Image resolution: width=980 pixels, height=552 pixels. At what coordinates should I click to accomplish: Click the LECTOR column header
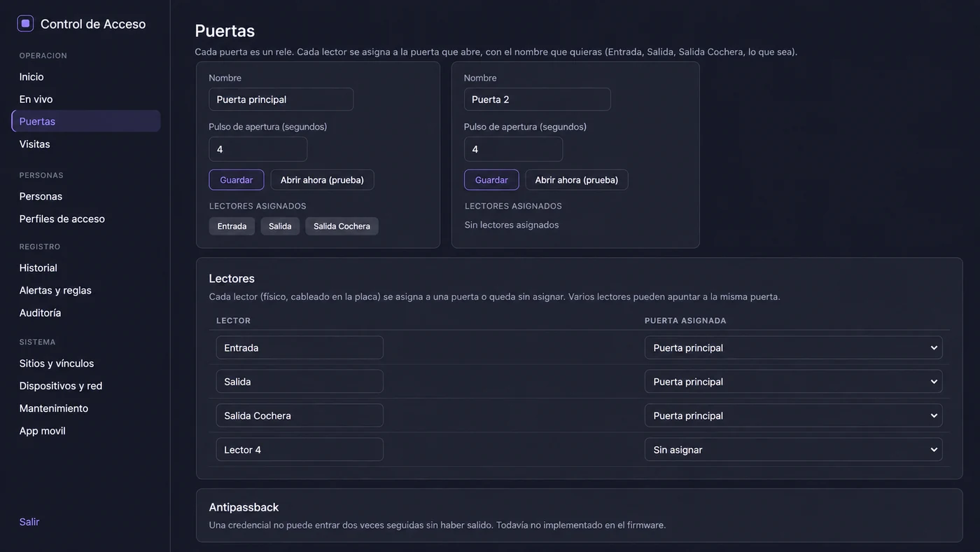click(233, 321)
